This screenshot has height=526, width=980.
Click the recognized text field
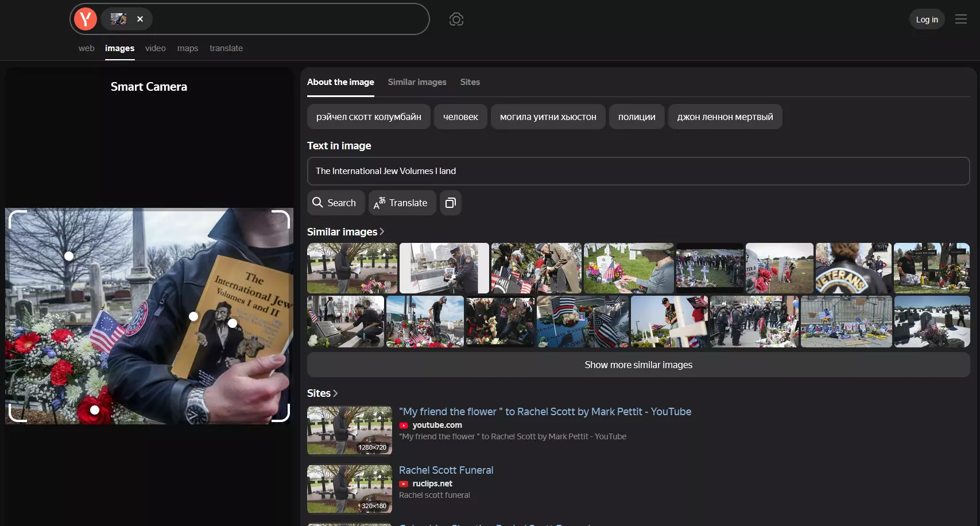pyautogui.click(x=638, y=171)
